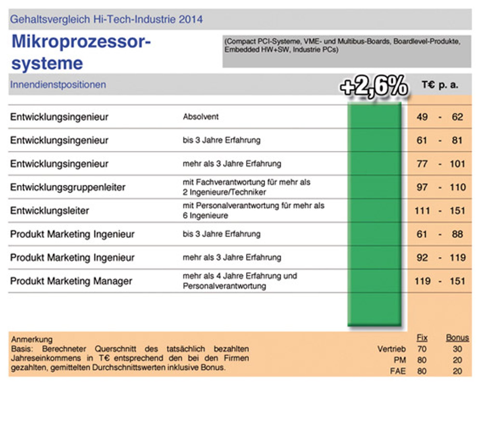
Task: Click salary range '77 - 101'
Action: pyautogui.click(x=441, y=164)
